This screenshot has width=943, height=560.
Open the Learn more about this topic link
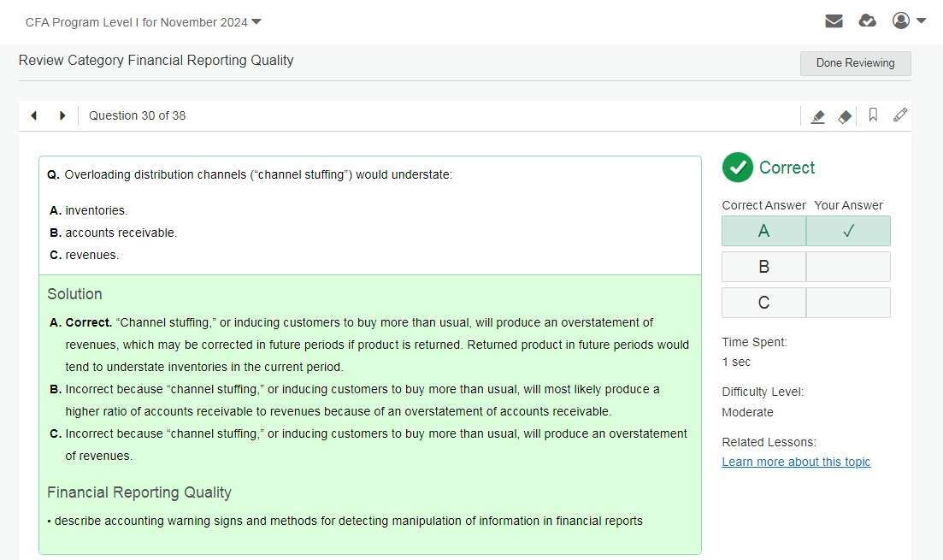coord(796,463)
